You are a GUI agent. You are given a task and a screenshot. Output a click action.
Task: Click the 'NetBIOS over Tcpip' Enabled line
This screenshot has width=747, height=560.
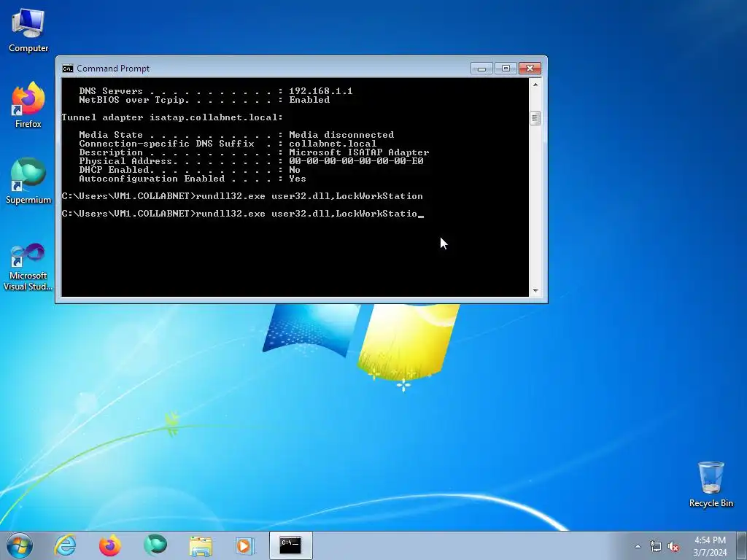tap(204, 100)
